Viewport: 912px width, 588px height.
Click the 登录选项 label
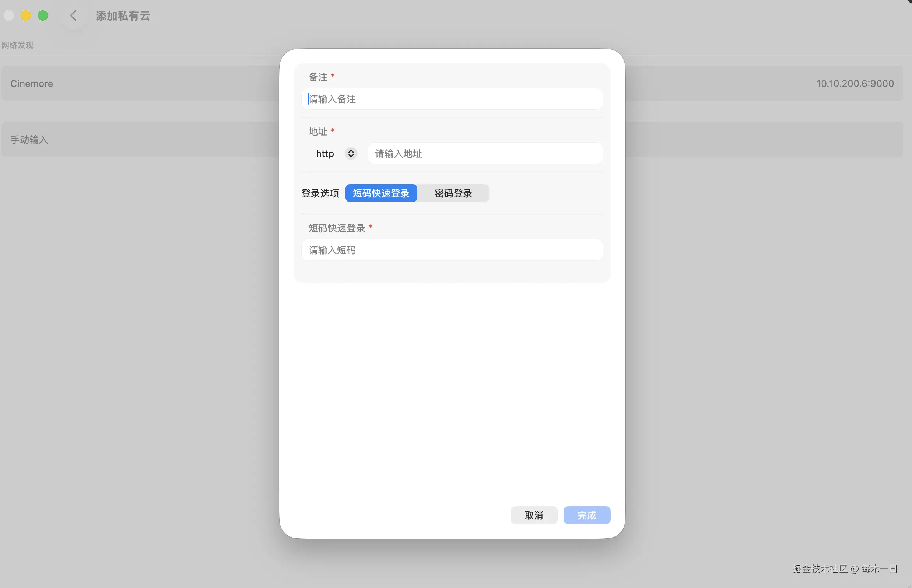pos(320,193)
